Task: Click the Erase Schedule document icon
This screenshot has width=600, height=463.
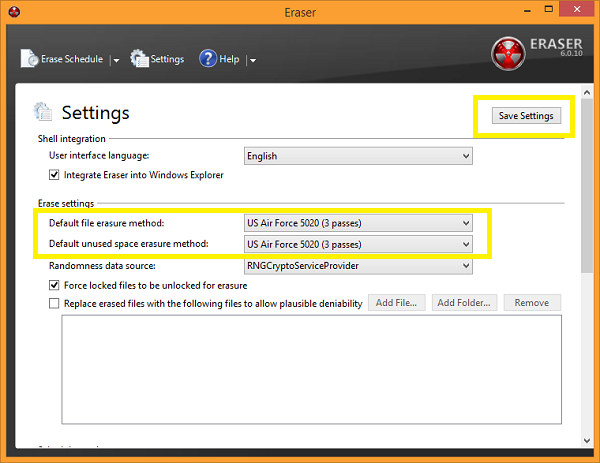Action: [x=29, y=59]
